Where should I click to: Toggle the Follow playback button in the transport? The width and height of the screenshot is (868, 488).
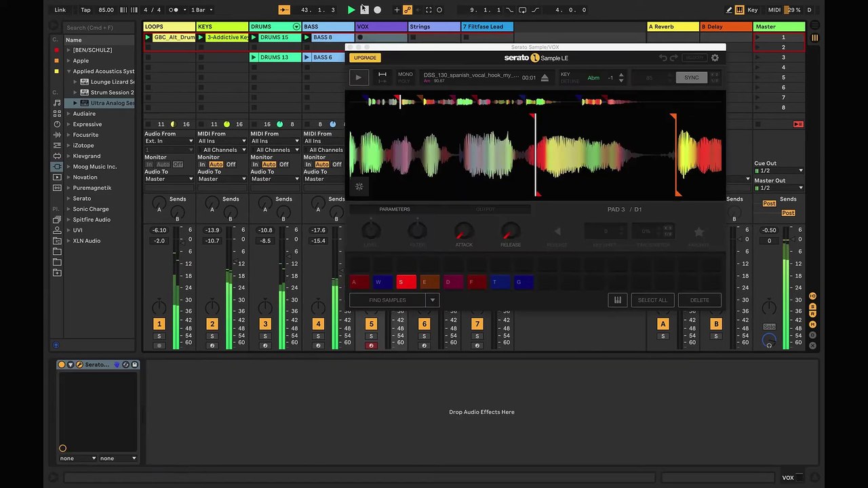[285, 10]
